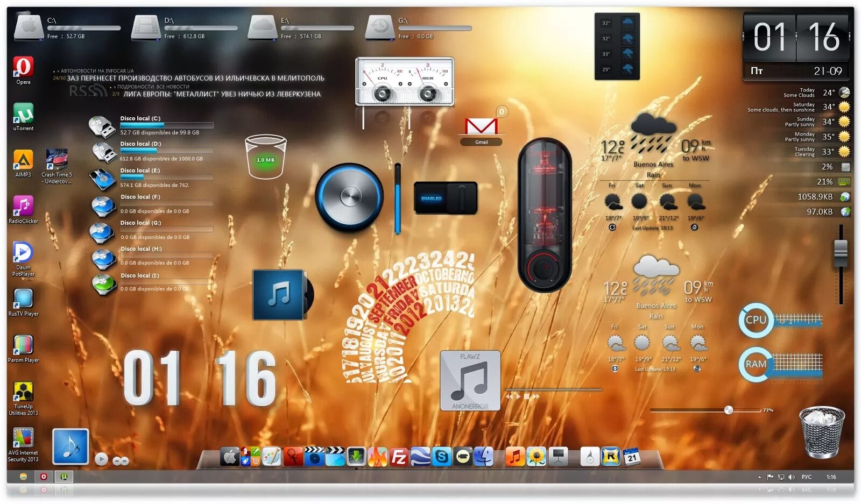Open RSS headline Лига Европы Металлист
This screenshot has width=861, height=504.
click(222, 94)
